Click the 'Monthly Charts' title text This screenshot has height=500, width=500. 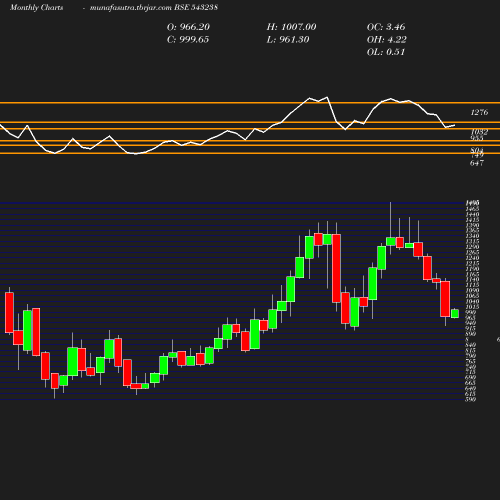(x=36, y=7)
